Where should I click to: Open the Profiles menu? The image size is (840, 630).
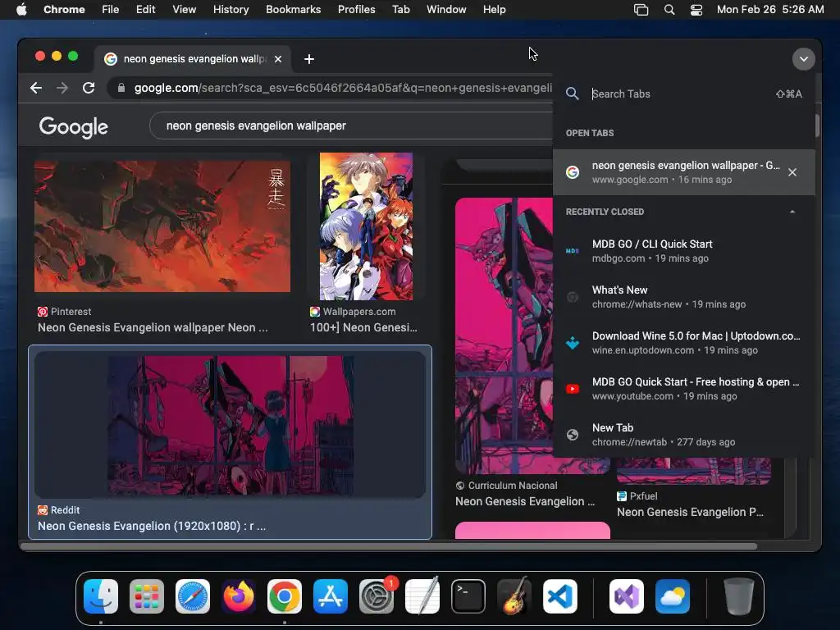pos(356,10)
